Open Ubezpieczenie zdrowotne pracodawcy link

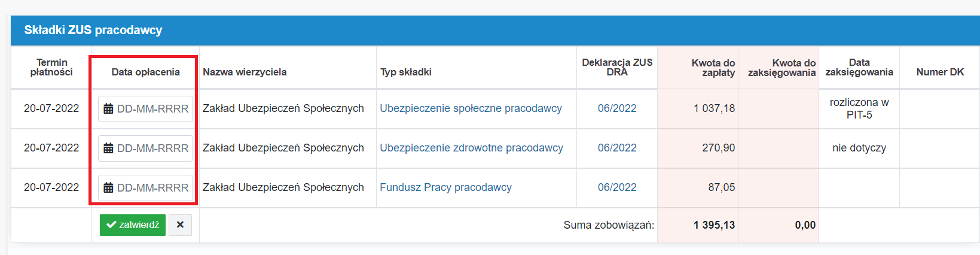coord(471,148)
